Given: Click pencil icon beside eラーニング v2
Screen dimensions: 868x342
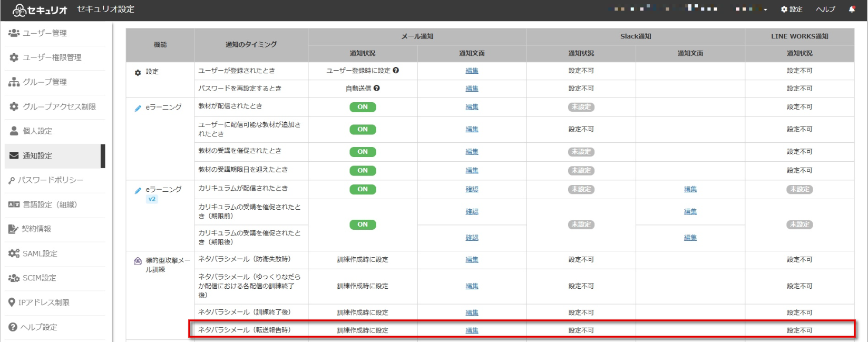Looking at the screenshot, I should point(138,190).
